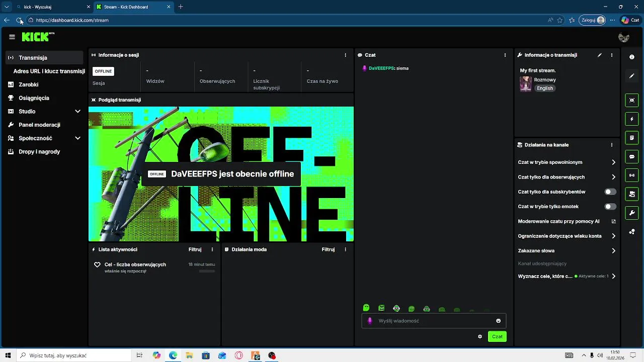Open the Windows Start menu
The image size is (644, 362).
(x=8, y=355)
